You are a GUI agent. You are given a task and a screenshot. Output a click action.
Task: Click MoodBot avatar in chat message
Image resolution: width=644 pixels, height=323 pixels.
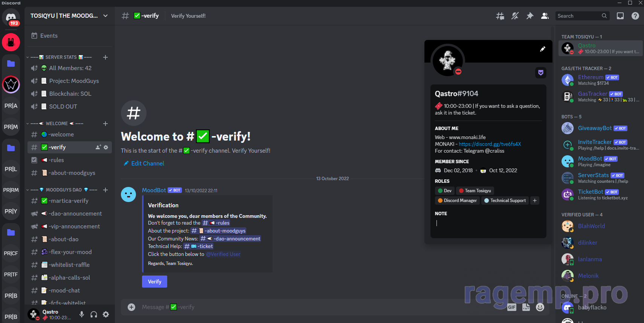(x=128, y=194)
